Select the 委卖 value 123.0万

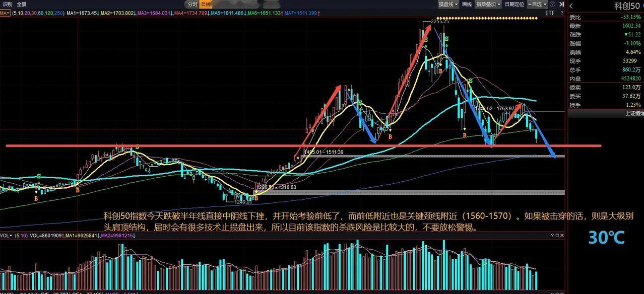(x=632, y=87)
